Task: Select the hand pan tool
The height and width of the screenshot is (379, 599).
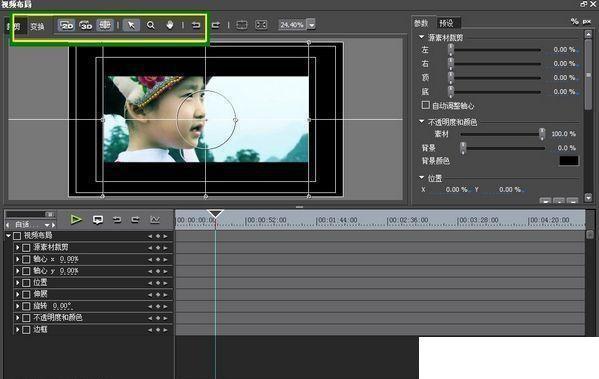Action: coord(170,25)
